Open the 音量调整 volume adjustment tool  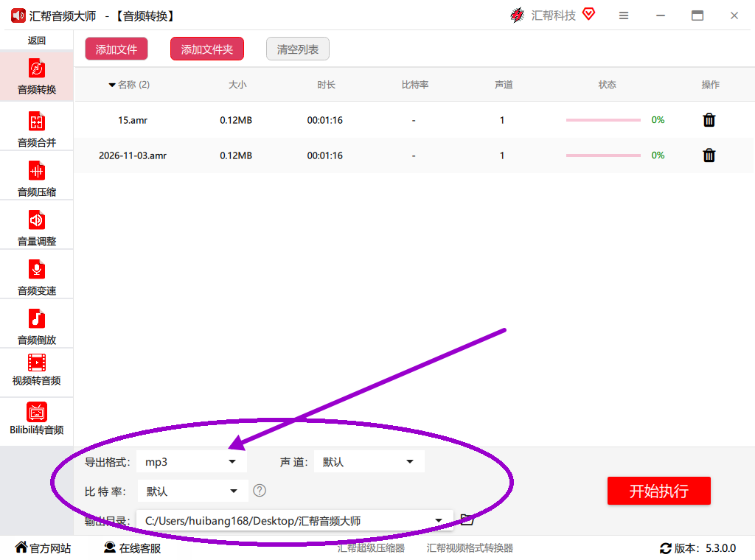tap(37, 228)
